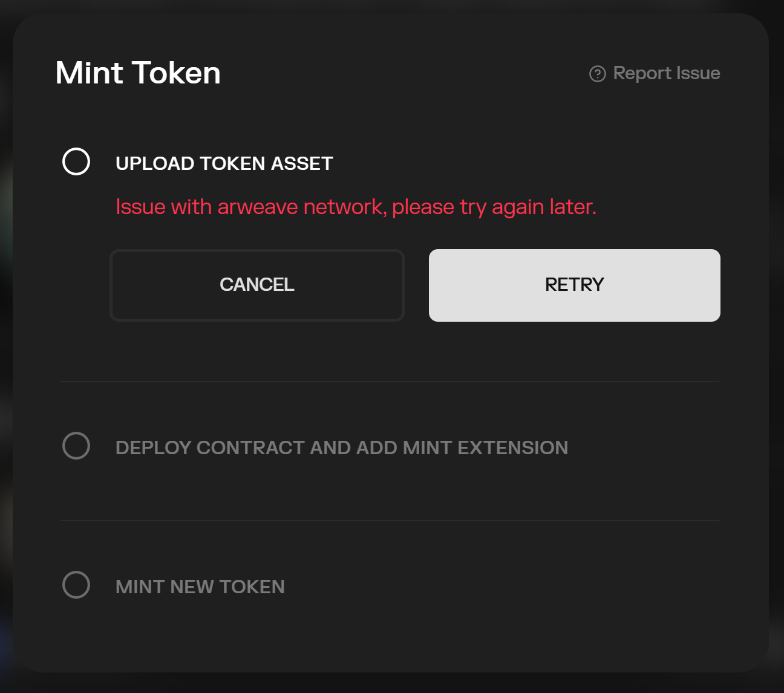Click the word "Mint" in the dialog title

pos(89,73)
